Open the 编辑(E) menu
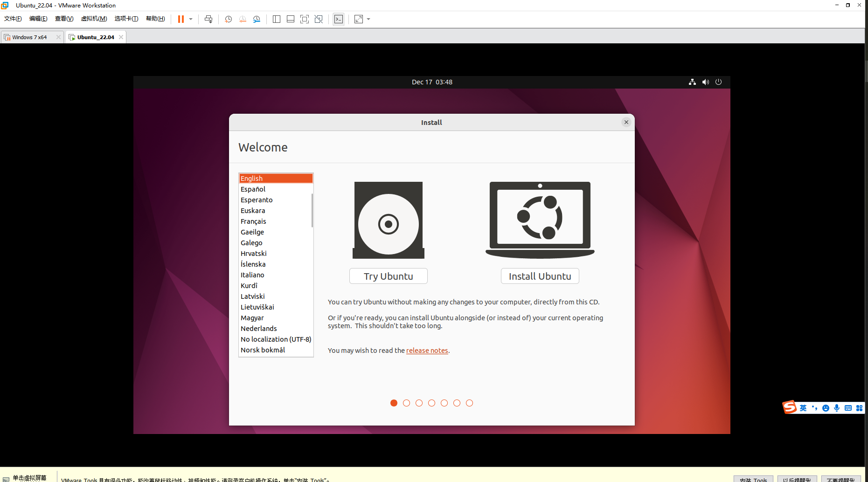868x482 pixels. (38, 19)
